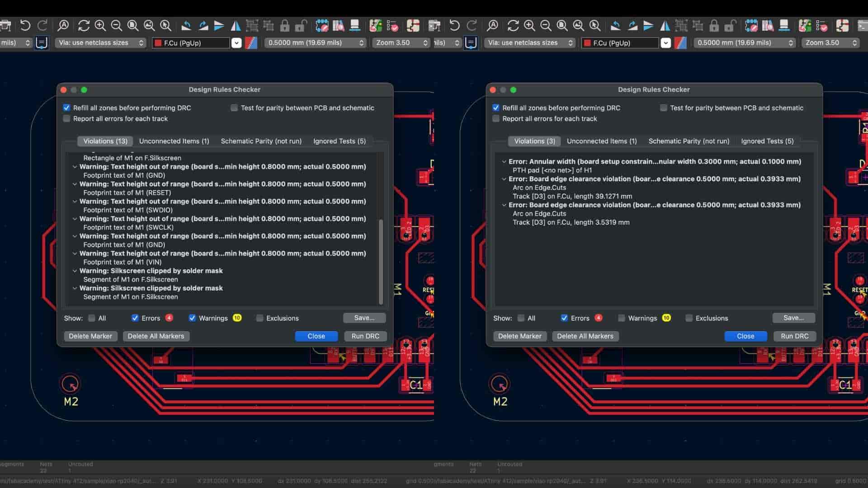
Task: Click Lock icon in left toolbar
Action: (x=284, y=25)
